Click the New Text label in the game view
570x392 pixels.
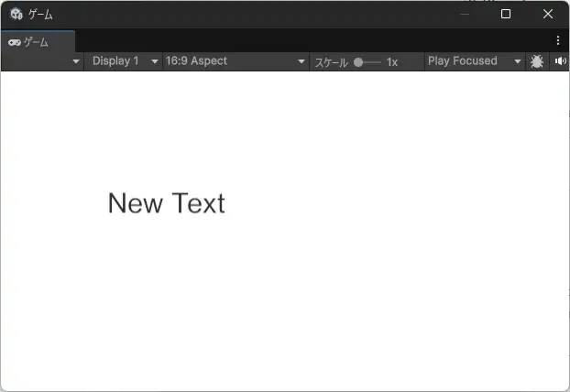pos(167,202)
